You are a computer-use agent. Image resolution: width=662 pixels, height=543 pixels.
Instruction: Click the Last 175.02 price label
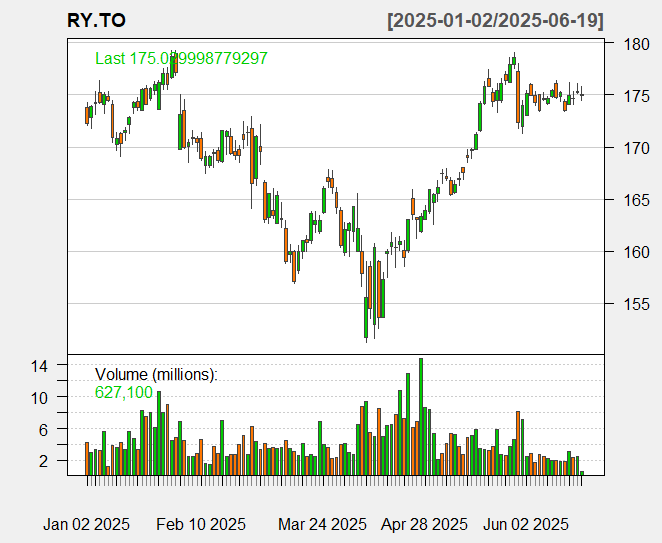[181, 58]
